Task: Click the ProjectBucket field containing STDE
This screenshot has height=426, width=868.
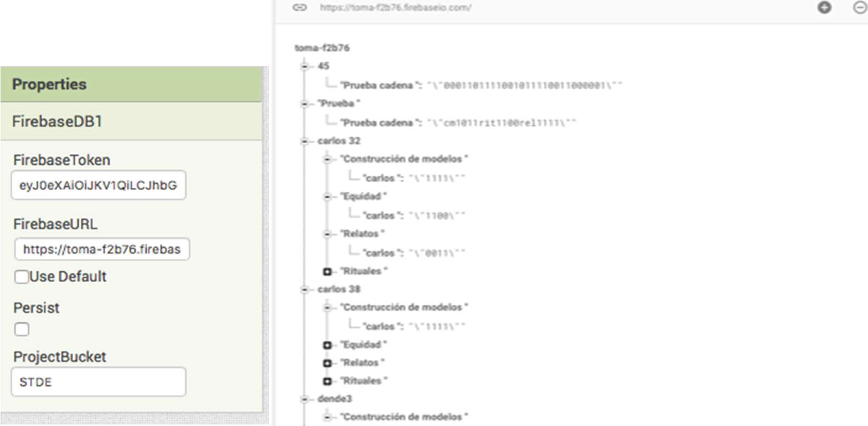Action: 99,382
